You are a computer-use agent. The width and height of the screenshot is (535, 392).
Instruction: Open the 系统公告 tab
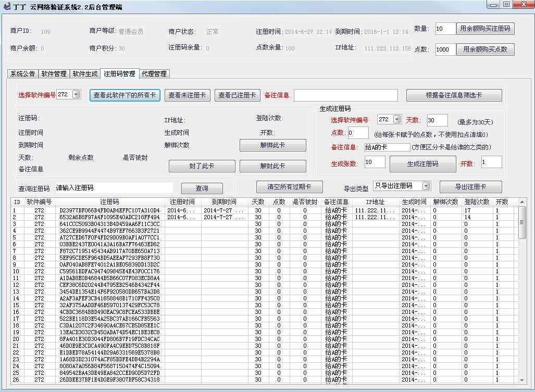coord(22,73)
